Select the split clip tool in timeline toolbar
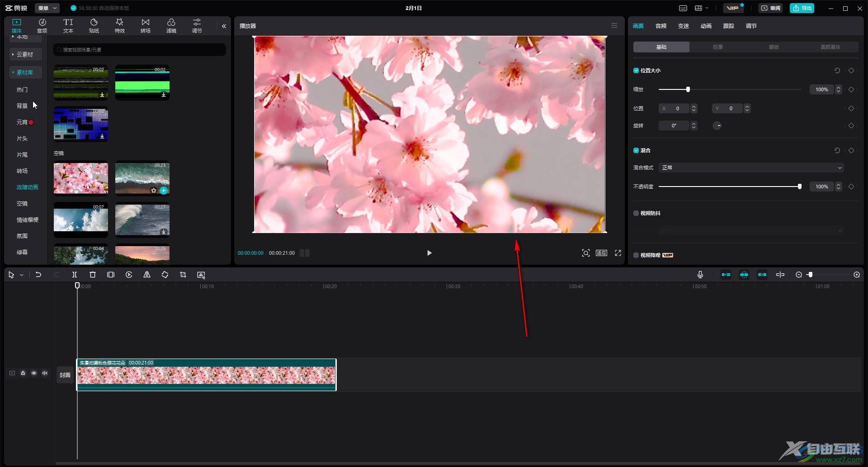This screenshot has height=467, width=868. 75,275
